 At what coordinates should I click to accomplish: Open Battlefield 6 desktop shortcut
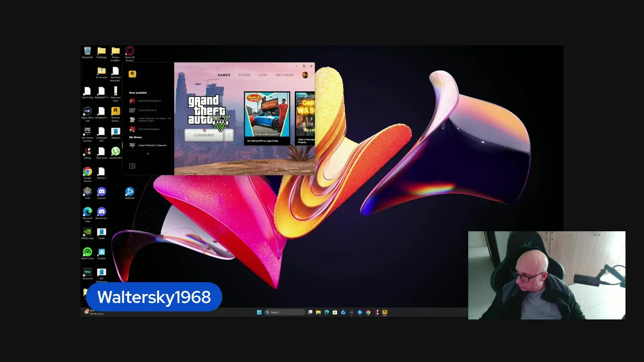pos(102,93)
